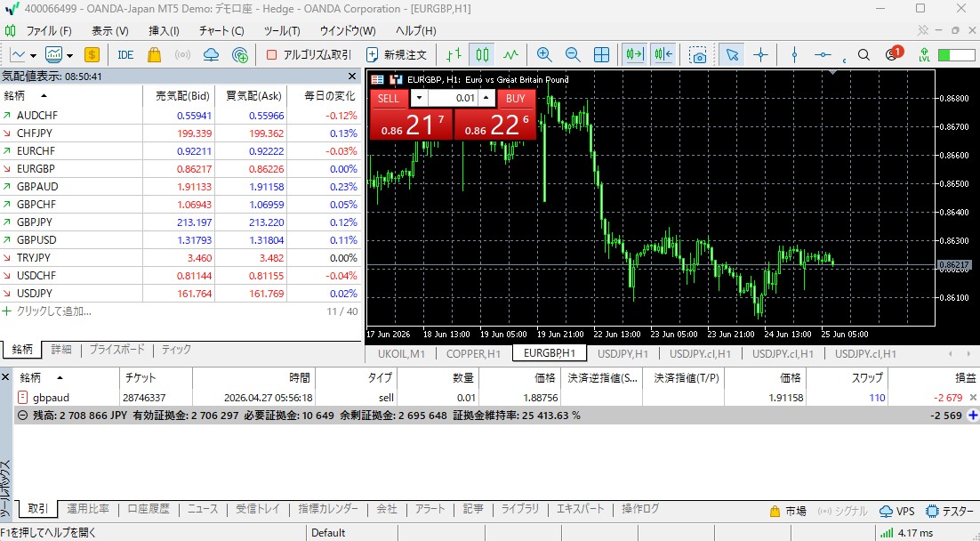Tile chart windows with grid icon
The image size is (980, 541).
[x=601, y=55]
